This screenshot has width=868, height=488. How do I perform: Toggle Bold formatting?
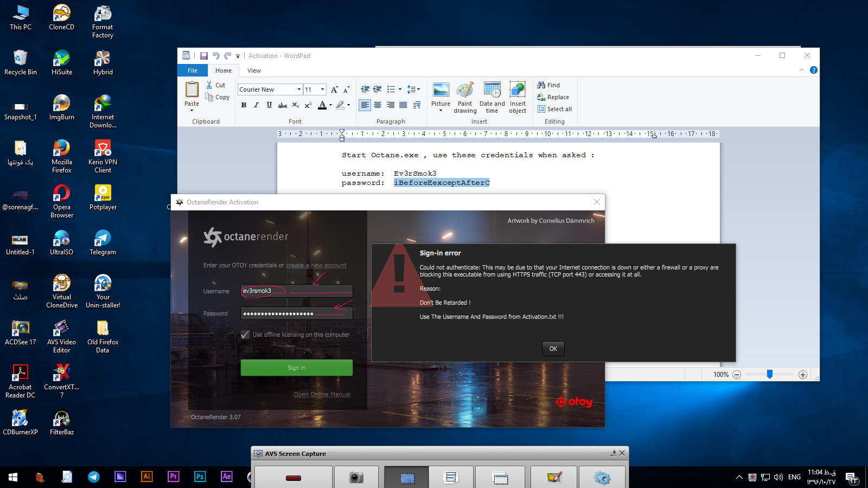244,105
